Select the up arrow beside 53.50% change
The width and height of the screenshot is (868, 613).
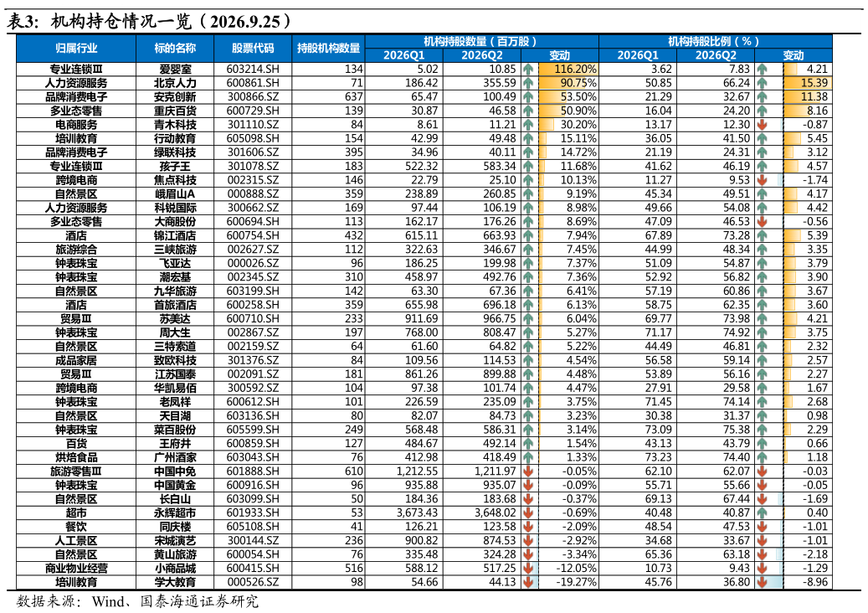coord(528,97)
